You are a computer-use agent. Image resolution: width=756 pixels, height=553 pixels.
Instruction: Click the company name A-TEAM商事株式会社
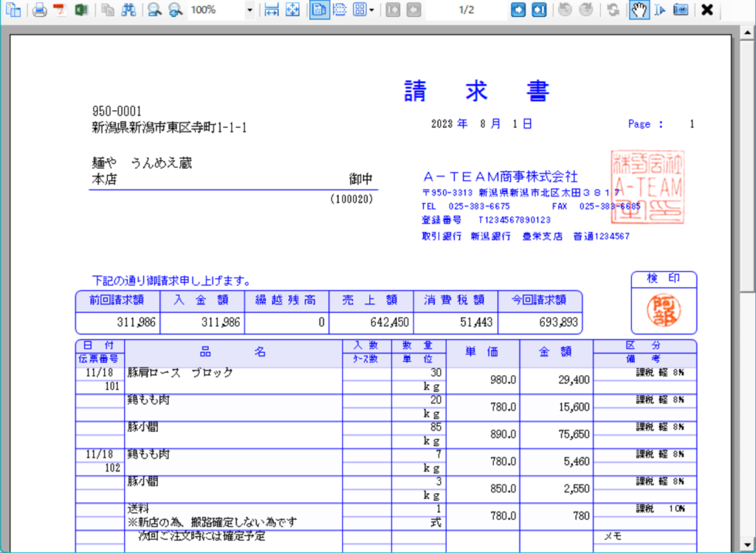point(501,176)
